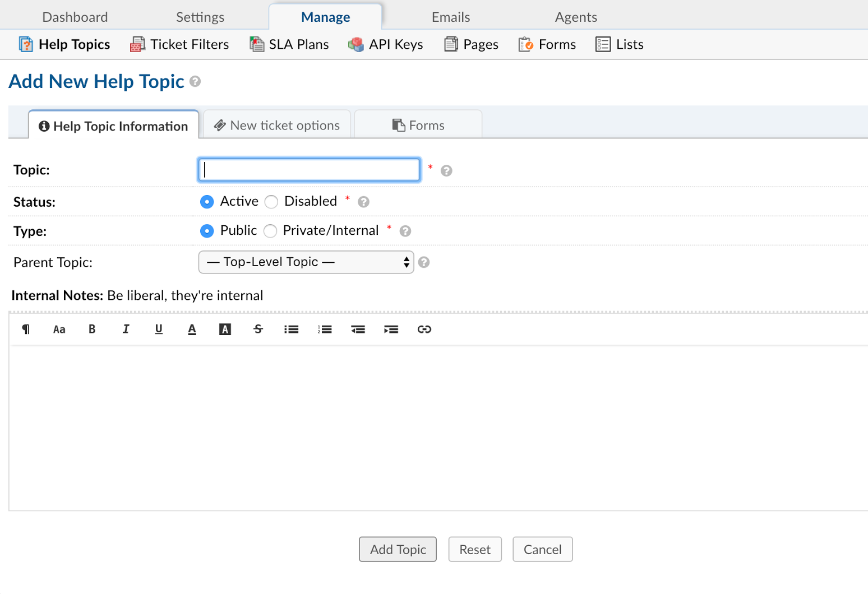Click inside the Topic text field
Screen dimensions: 868x594
click(x=308, y=169)
